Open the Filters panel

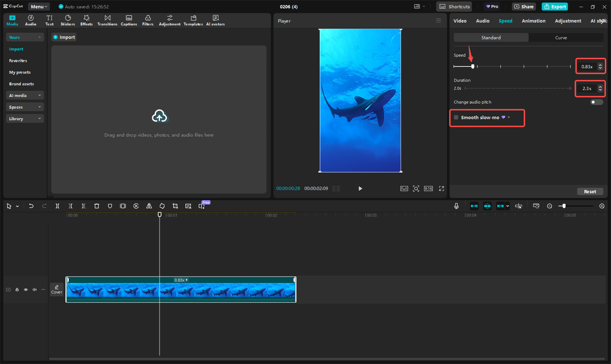pos(148,20)
